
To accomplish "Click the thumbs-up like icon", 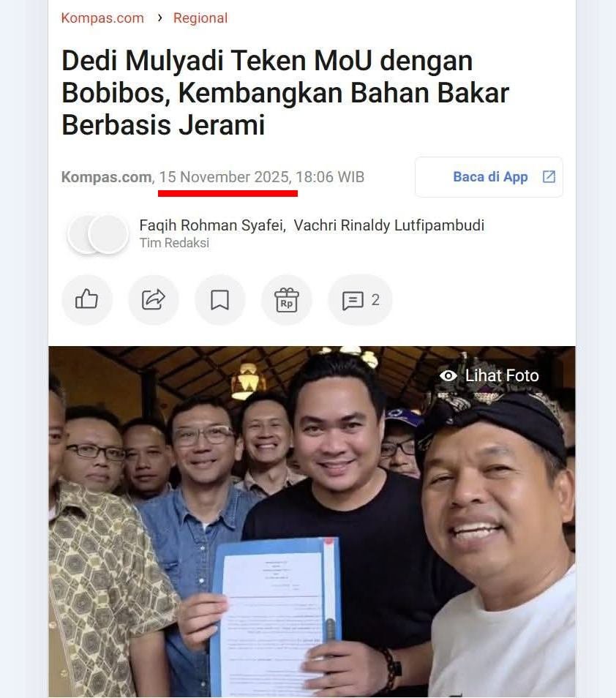I will pyautogui.click(x=87, y=299).
